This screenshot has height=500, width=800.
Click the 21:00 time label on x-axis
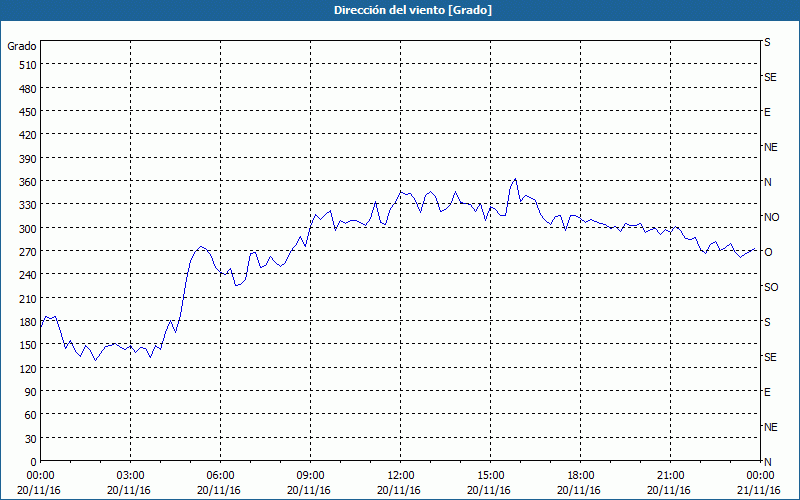pyautogui.click(x=670, y=476)
